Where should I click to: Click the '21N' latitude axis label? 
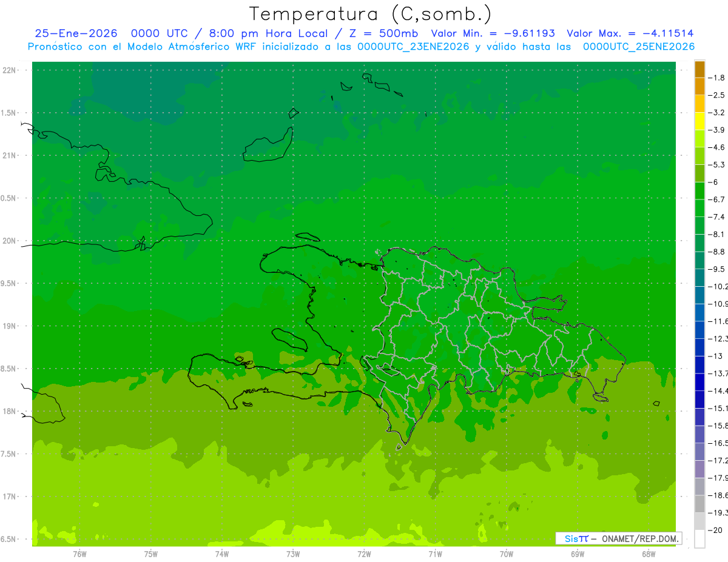(9, 155)
